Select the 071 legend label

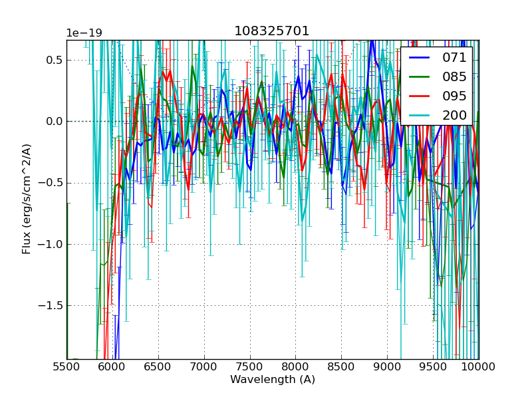[454, 58]
